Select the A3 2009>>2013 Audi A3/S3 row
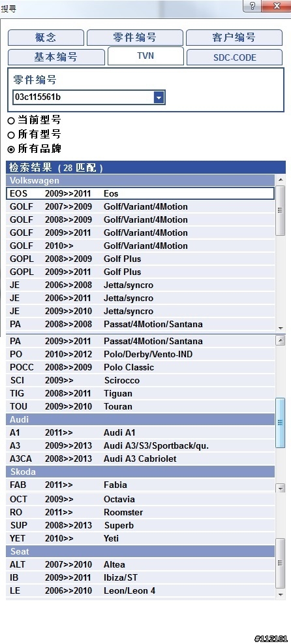The height and width of the screenshot is (644, 291). (140, 445)
